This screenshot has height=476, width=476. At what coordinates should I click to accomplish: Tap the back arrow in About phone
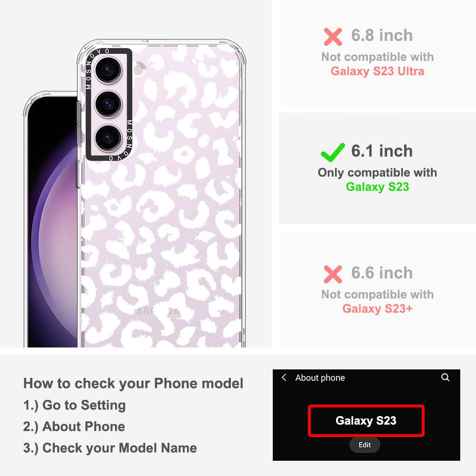pos(284,377)
